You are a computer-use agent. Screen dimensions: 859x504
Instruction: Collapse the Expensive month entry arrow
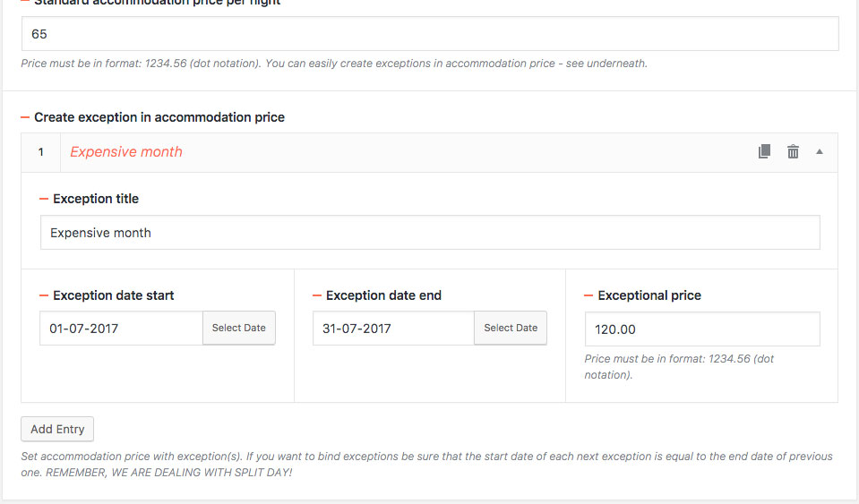[x=820, y=151]
